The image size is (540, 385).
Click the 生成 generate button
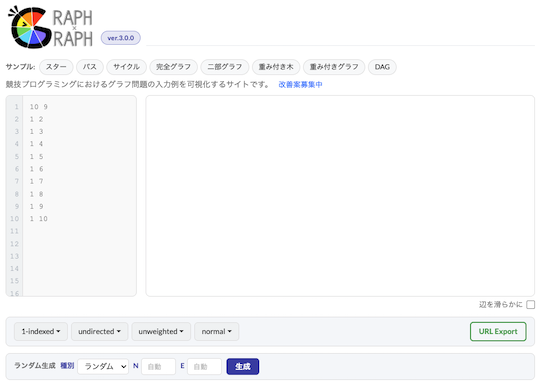243,366
